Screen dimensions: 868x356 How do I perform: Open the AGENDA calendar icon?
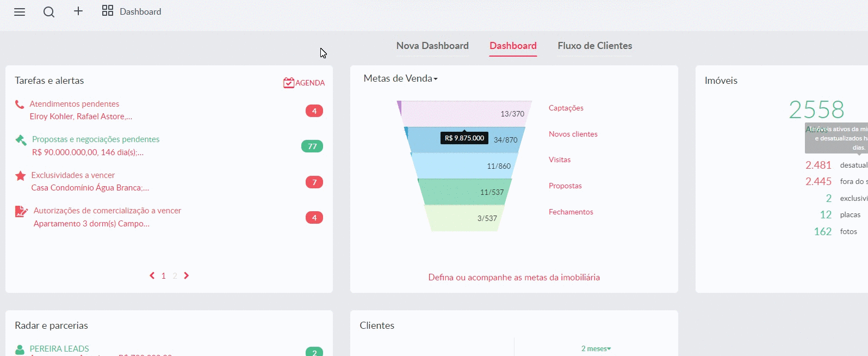[289, 83]
